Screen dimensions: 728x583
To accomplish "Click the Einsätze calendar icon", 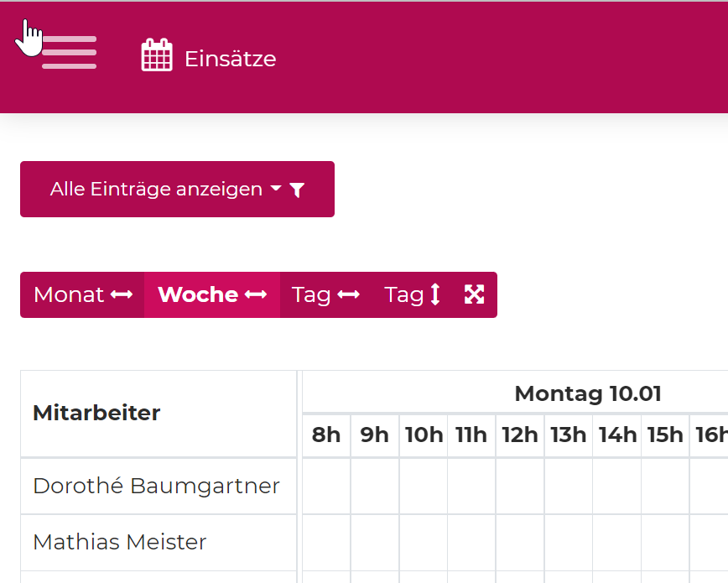I will [x=157, y=55].
